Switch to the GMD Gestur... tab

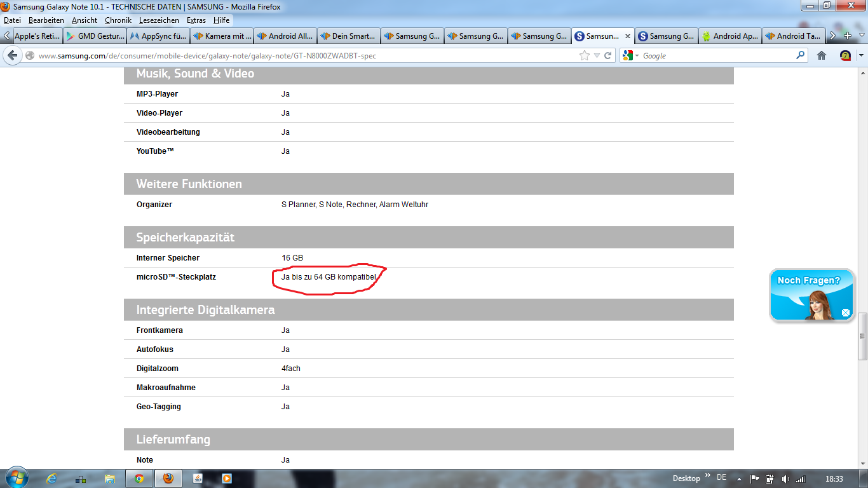coord(95,36)
